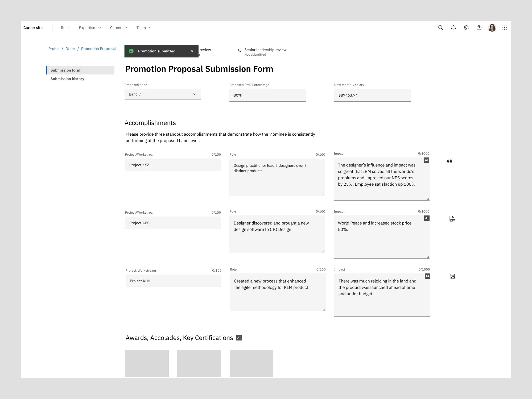Dismiss the Promotion submitted notification

coord(192,51)
